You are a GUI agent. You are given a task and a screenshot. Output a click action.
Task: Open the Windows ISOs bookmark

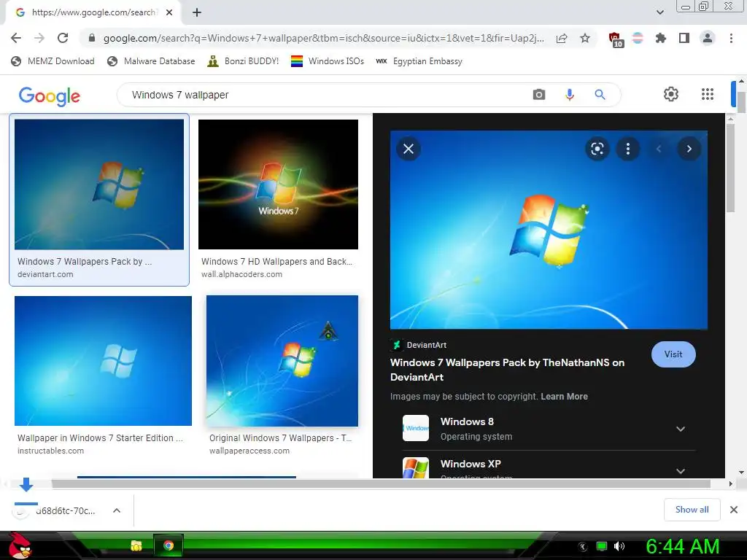click(x=328, y=61)
